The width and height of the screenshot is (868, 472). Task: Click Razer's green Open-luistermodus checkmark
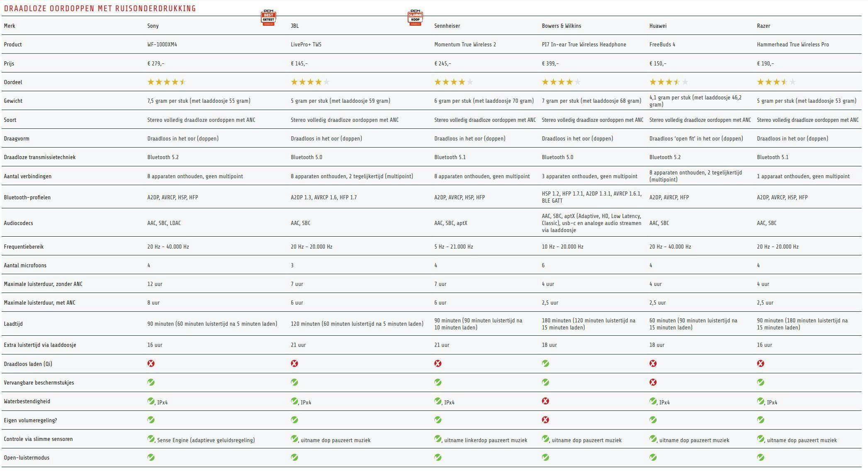click(761, 457)
